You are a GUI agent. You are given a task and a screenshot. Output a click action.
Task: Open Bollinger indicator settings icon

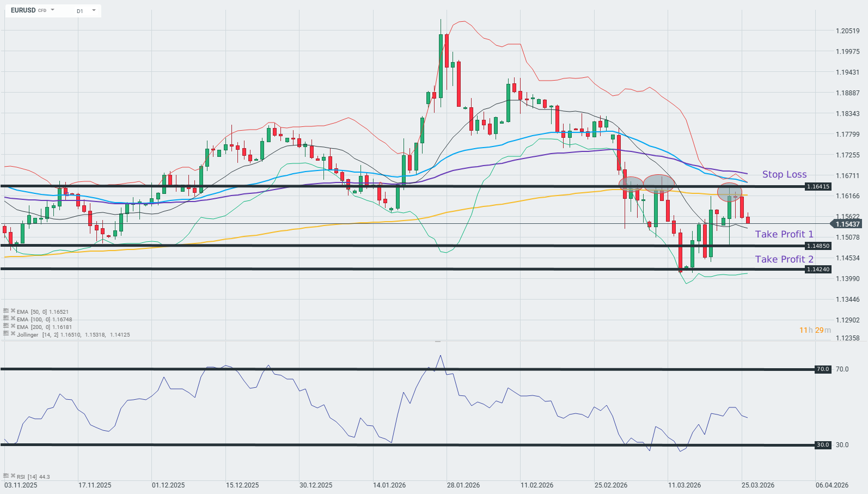pyautogui.click(x=6, y=334)
